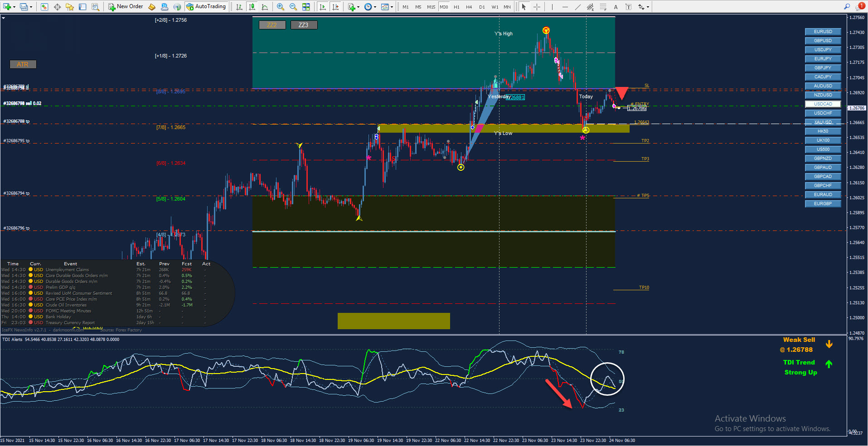Zoom in on the chart
The width and height of the screenshot is (868, 446).
click(x=281, y=7)
